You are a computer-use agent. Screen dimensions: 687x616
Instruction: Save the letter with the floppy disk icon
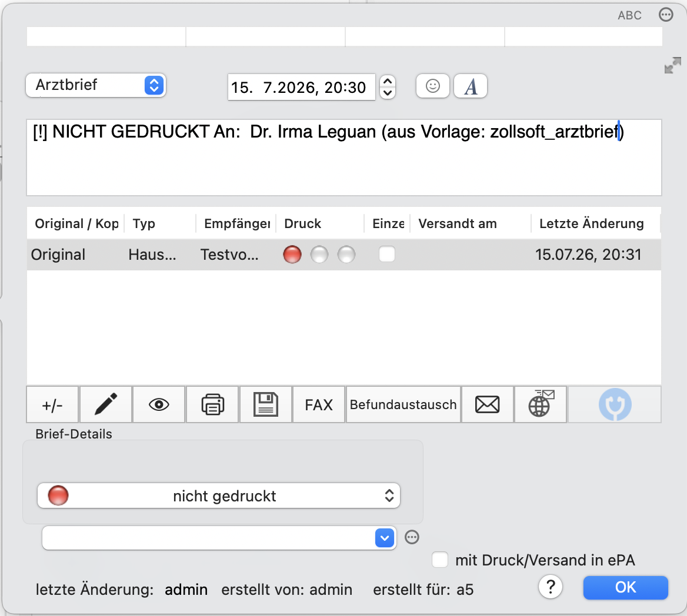[x=266, y=404]
